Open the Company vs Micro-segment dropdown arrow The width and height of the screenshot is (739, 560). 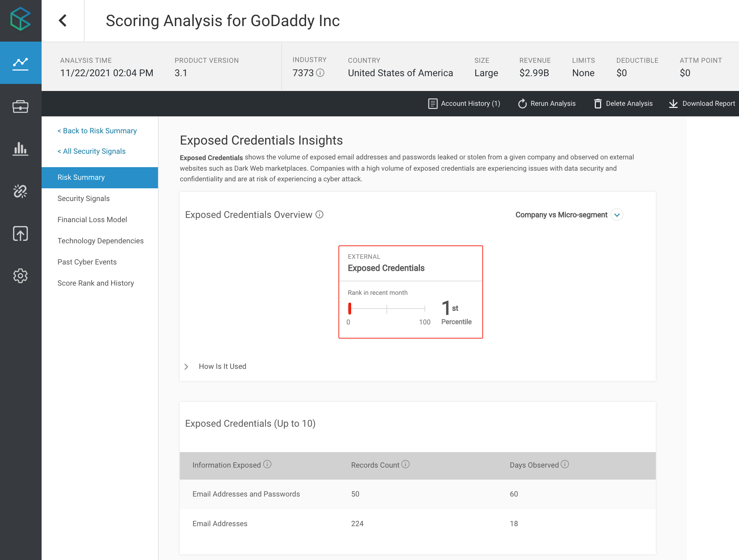coord(617,215)
